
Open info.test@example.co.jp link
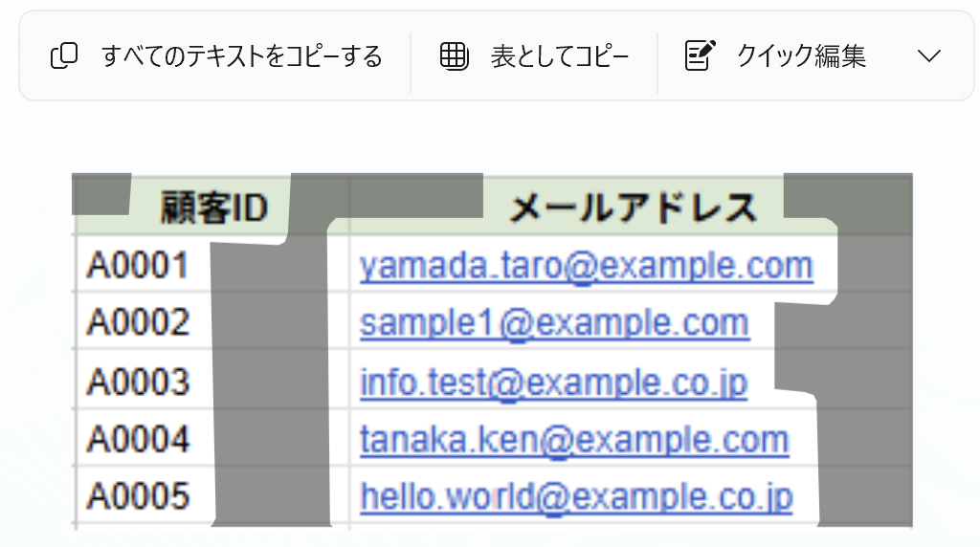coord(554,382)
